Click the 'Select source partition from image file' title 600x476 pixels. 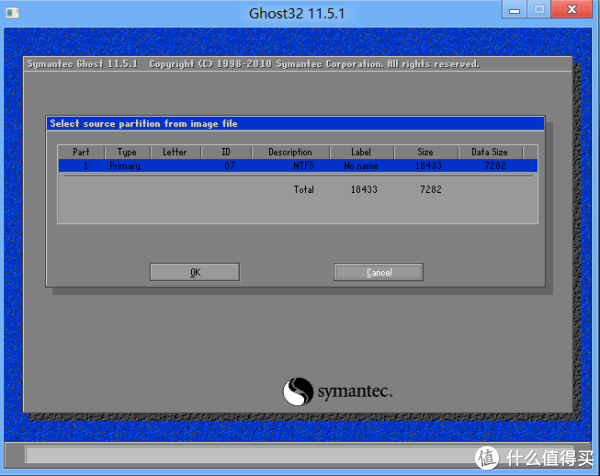click(143, 124)
